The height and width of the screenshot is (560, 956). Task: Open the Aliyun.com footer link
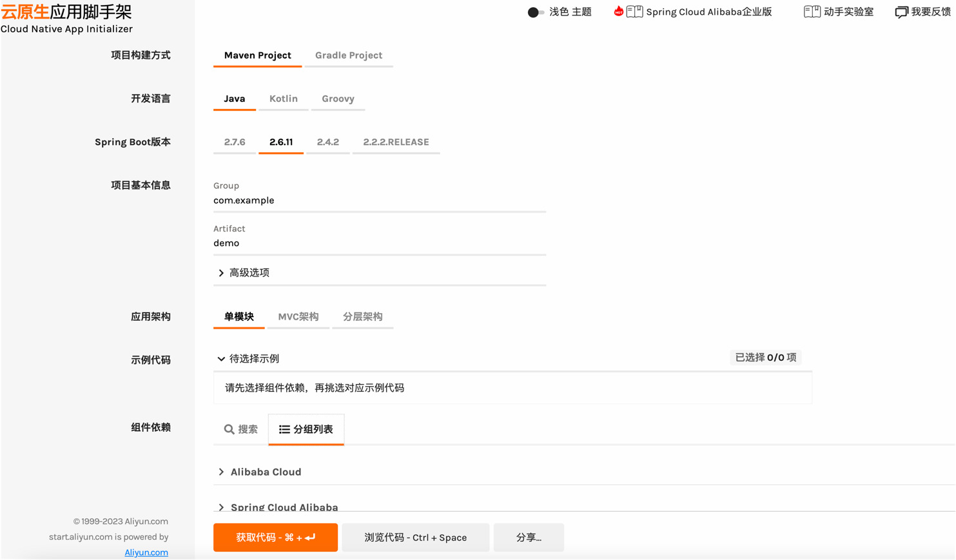(146, 552)
